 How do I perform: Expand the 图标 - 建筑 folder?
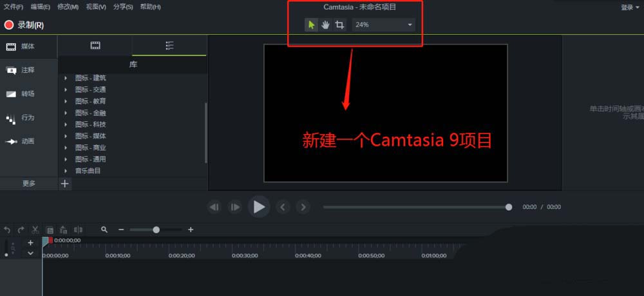click(65, 78)
